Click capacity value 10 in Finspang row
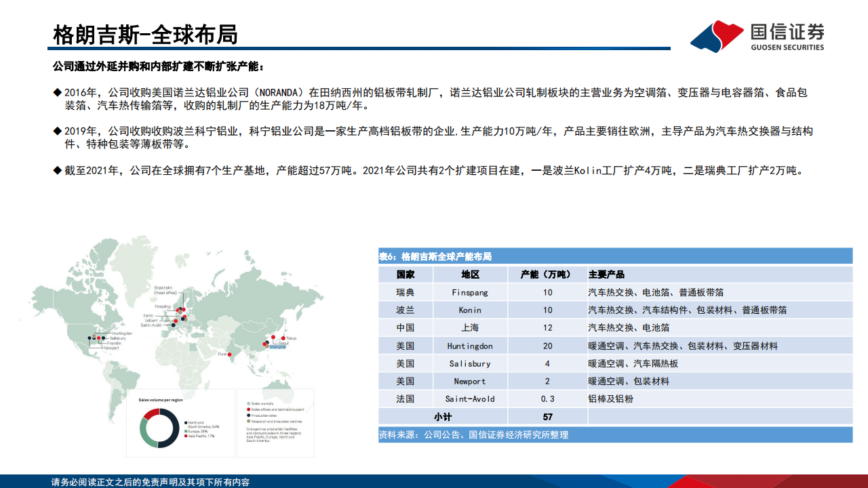 tap(548, 292)
